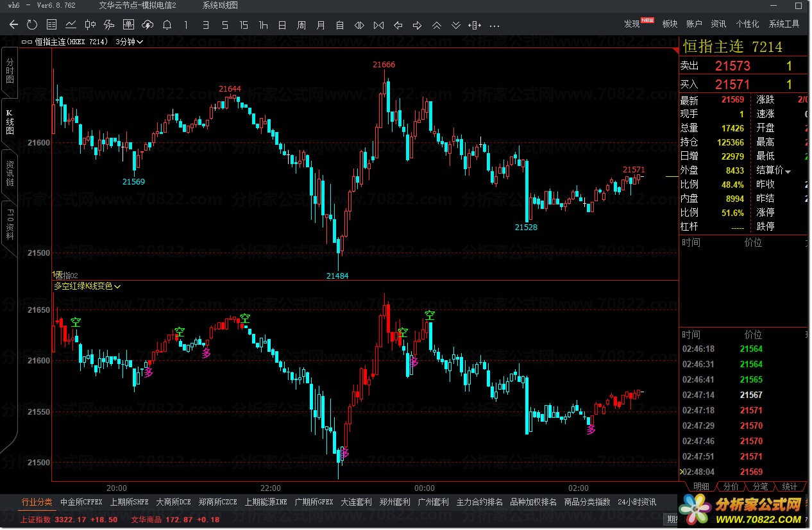Refresh the chart with the reload icon
Viewport: 812px width, 530px height.
coord(32,25)
